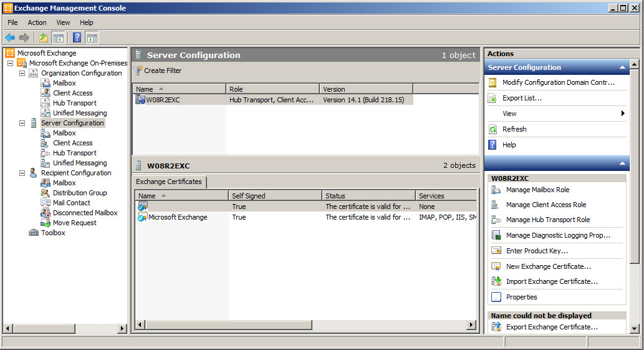Screen dimensions: 644x350
Task: Open the Action menu
Action: point(37,22)
